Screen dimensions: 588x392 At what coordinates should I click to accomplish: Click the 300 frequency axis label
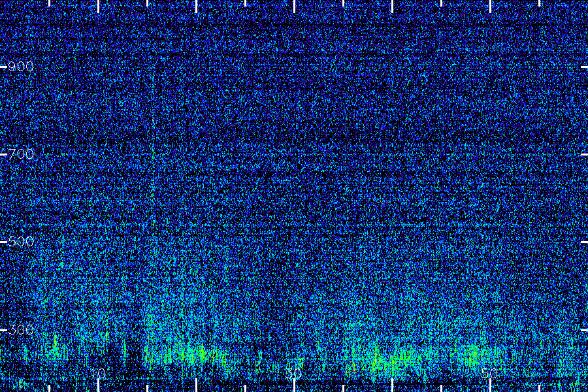(21, 330)
